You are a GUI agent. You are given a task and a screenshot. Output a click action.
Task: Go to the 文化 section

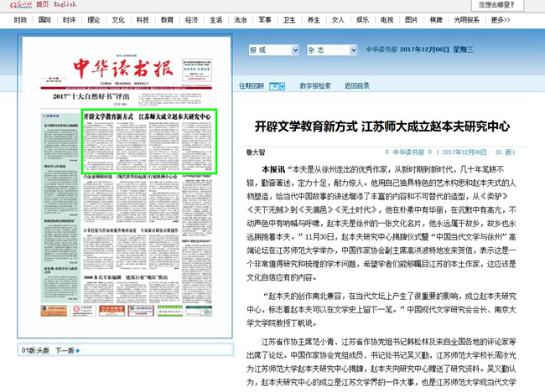point(118,19)
